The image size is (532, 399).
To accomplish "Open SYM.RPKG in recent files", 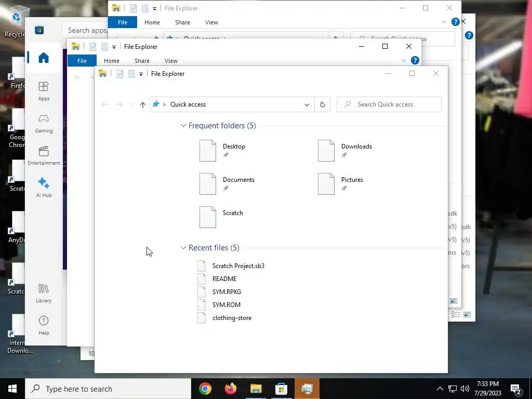I will [x=219, y=291].
